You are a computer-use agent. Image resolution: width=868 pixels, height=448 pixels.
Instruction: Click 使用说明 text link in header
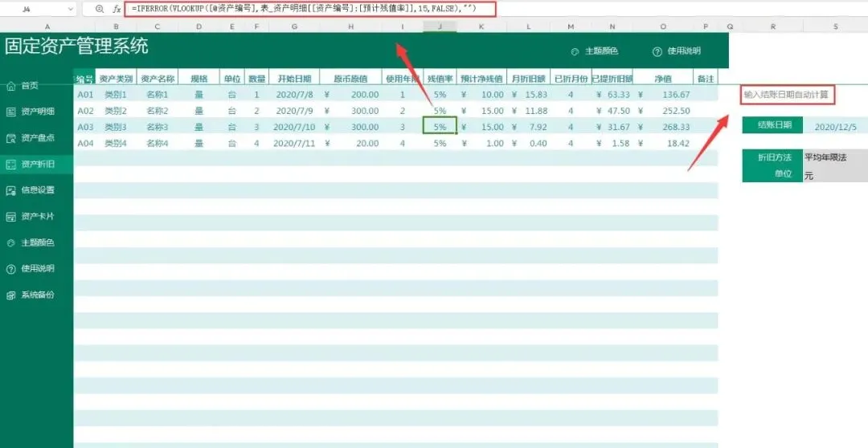click(x=684, y=51)
